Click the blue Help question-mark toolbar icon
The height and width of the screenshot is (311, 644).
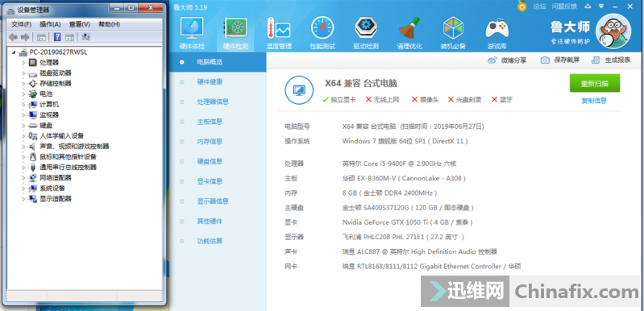point(57,37)
